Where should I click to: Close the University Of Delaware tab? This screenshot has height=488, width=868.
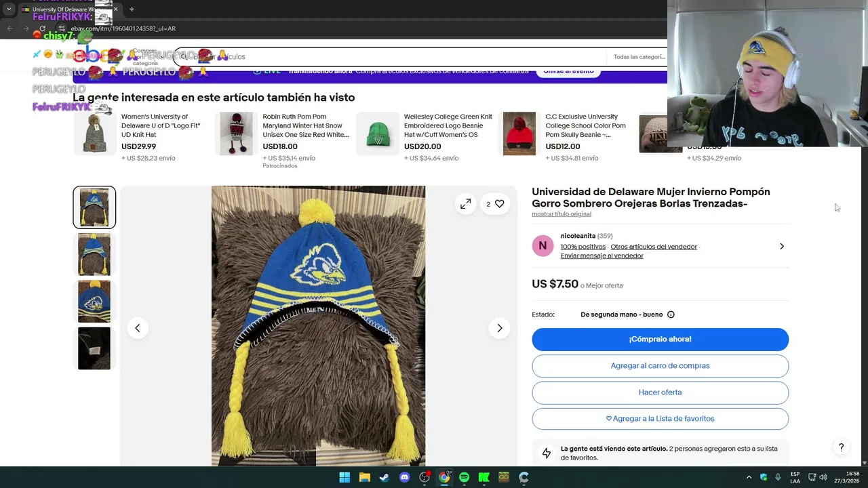[x=116, y=9]
